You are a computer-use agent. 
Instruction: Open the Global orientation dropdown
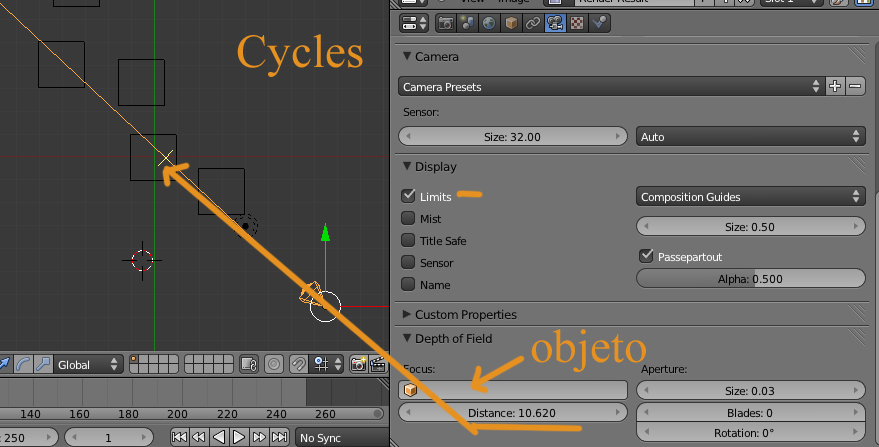coord(88,365)
